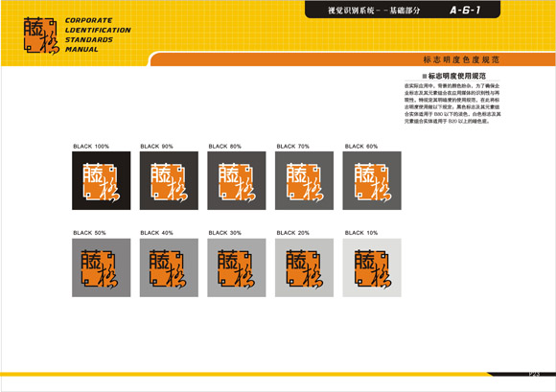
Task: Click the page number at bottom right
Action: [534, 374]
